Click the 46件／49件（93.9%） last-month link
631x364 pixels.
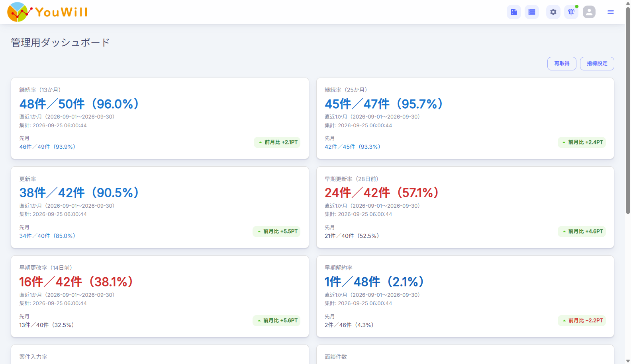[x=47, y=147]
